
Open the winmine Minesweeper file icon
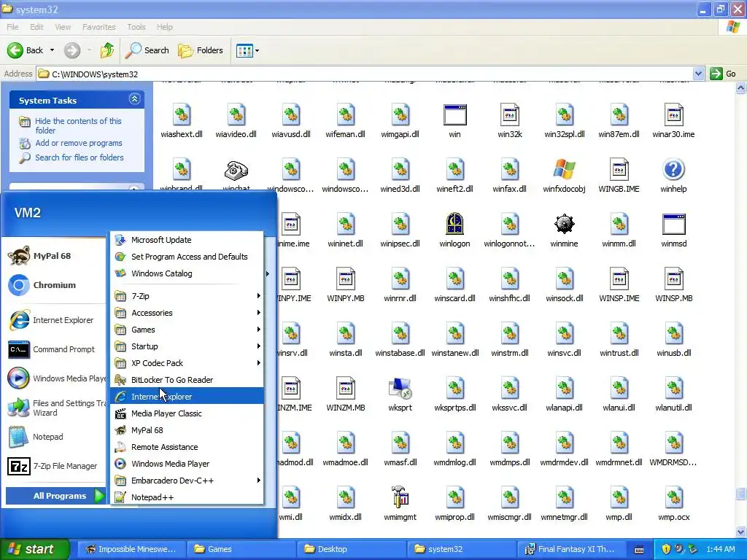pos(564,224)
